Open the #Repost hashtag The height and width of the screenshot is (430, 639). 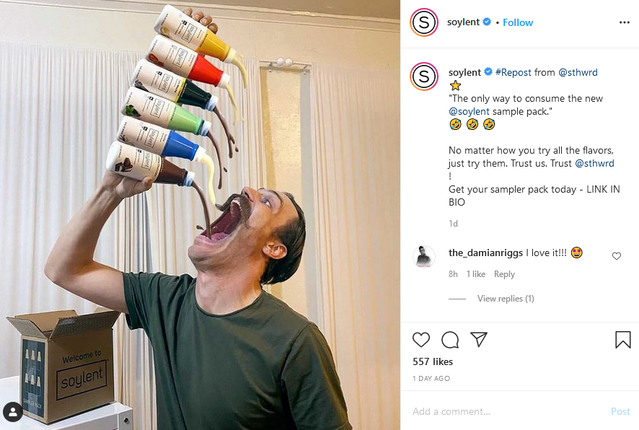[513, 72]
